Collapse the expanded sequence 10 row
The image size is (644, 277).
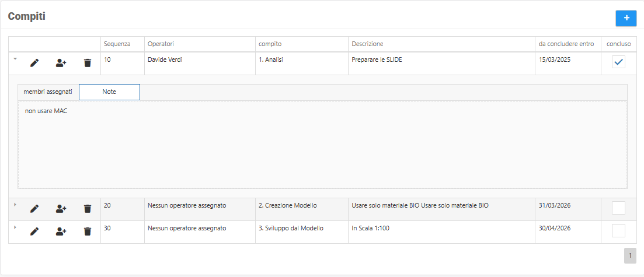[15, 59]
